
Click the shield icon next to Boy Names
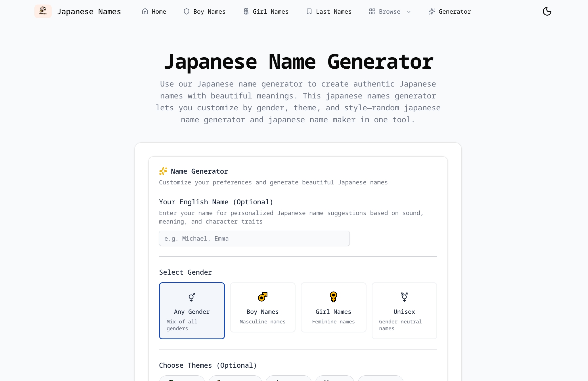187,11
